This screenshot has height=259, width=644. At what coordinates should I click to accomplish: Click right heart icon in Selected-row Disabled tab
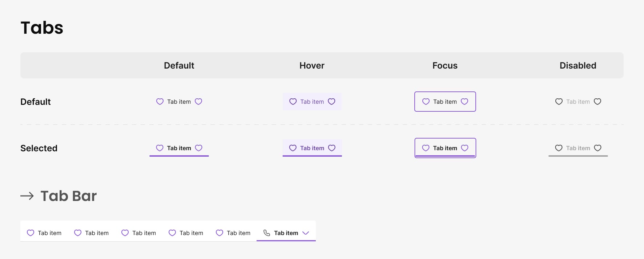click(597, 148)
